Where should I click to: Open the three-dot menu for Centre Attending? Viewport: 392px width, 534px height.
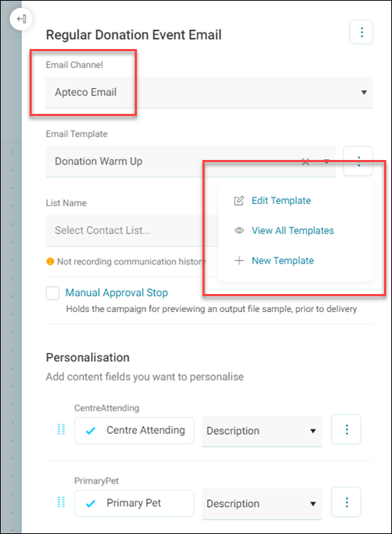(x=347, y=430)
